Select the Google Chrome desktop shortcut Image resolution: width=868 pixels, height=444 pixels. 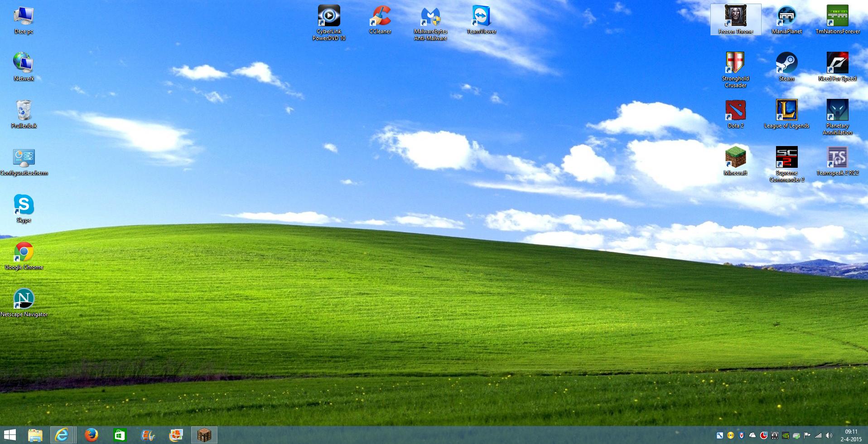(x=24, y=256)
